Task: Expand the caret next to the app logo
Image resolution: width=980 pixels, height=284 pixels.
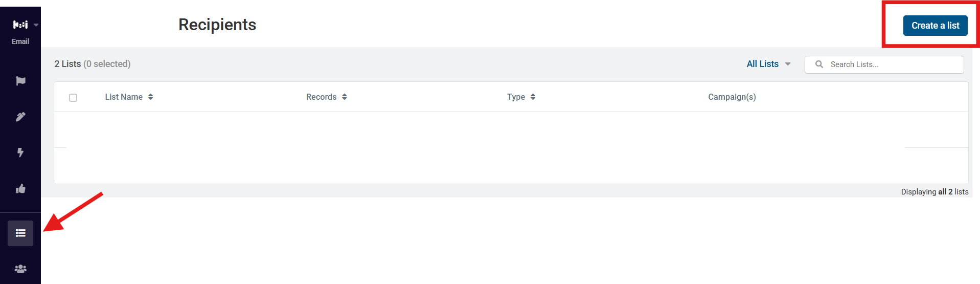Action: [x=36, y=25]
